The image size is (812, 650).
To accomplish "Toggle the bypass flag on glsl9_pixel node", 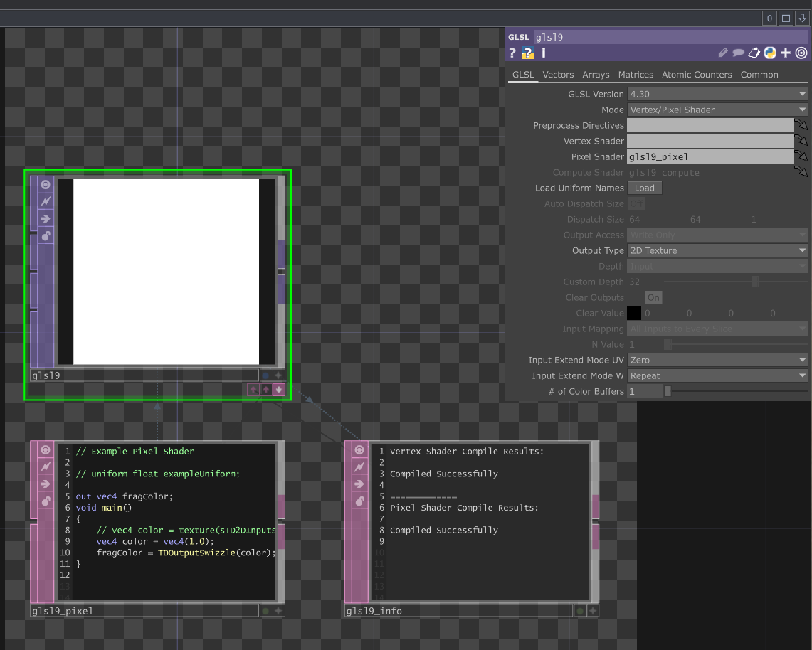I will [46, 467].
